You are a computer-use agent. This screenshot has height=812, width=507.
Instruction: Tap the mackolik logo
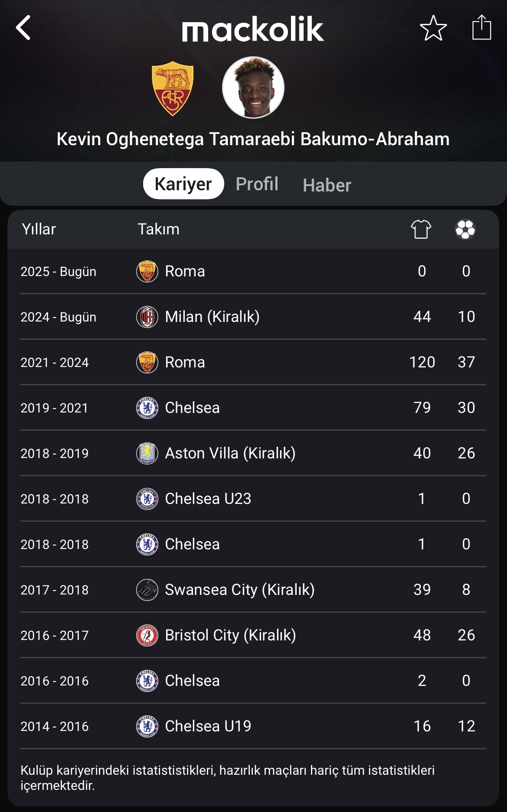point(253,29)
